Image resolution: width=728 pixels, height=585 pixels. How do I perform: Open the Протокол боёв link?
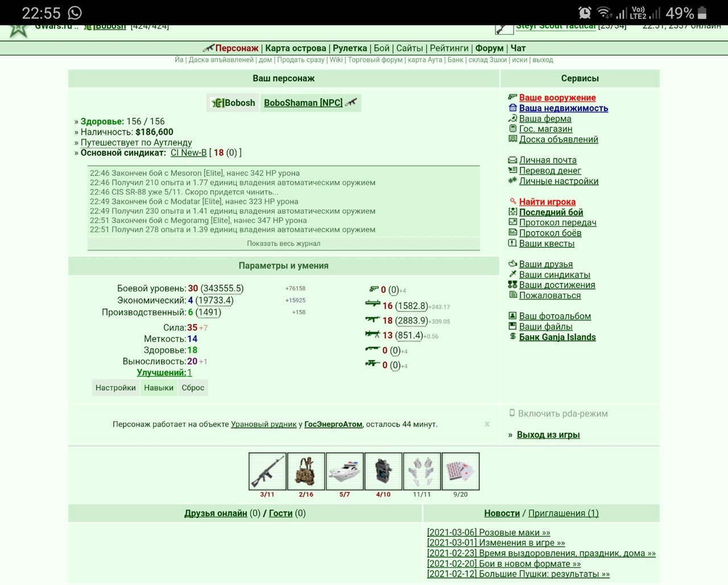[x=551, y=233]
